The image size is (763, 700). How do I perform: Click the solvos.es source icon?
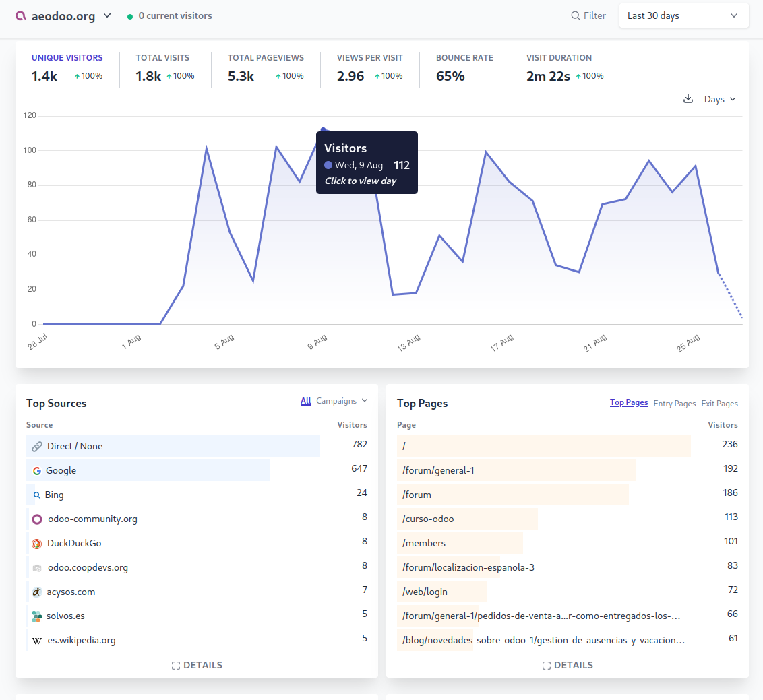tap(37, 616)
